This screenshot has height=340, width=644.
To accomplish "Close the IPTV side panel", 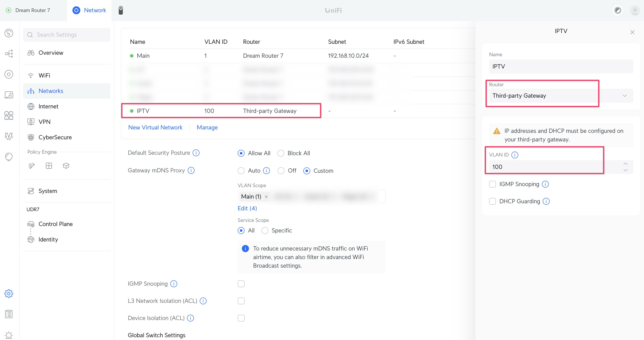I will pyautogui.click(x=632, y=32).
